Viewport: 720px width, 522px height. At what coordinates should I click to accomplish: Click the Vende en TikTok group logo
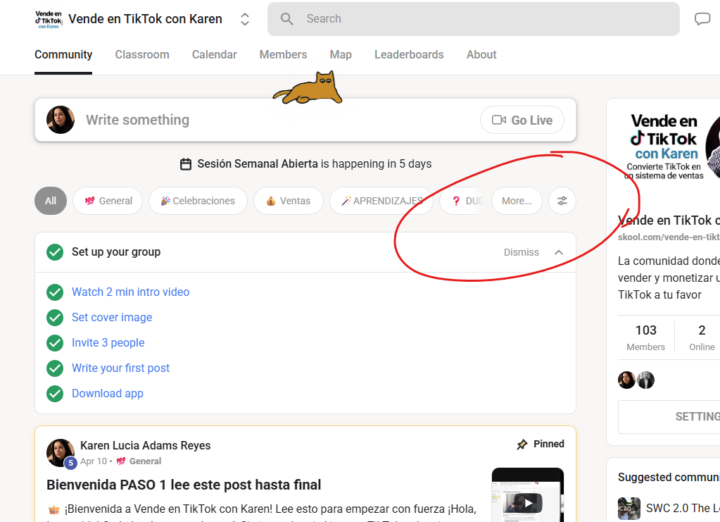pos(48,19)
